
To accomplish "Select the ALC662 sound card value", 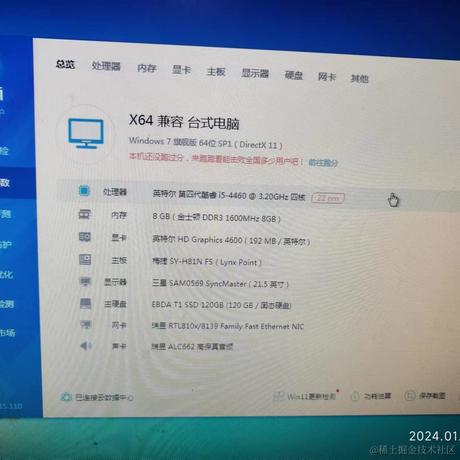I will [192, 347].
